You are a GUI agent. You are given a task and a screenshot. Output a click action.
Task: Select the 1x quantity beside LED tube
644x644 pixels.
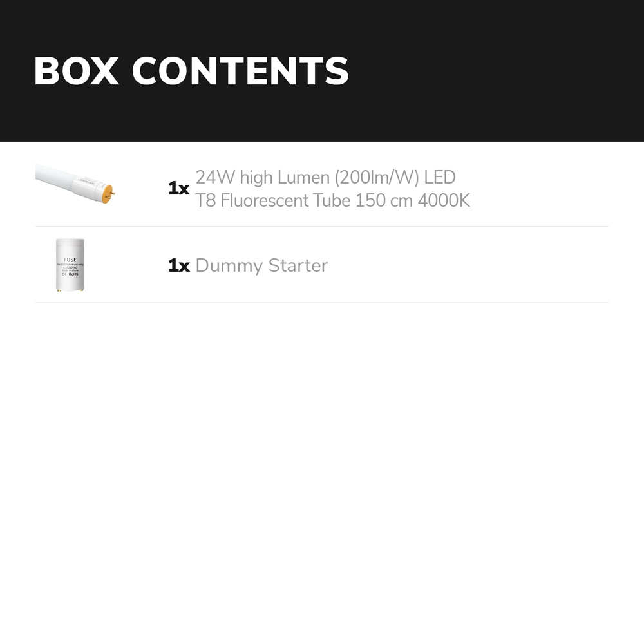coord(178,189)
